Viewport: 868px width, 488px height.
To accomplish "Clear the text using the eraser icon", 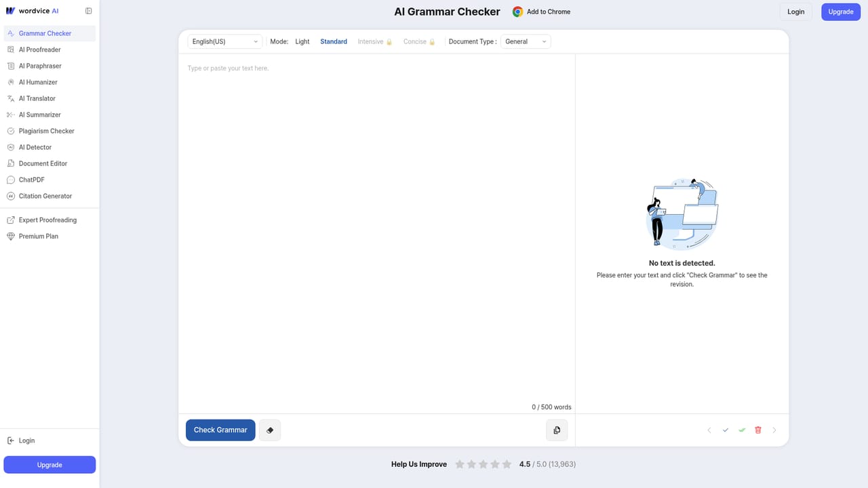I will (x=270, y=430).
